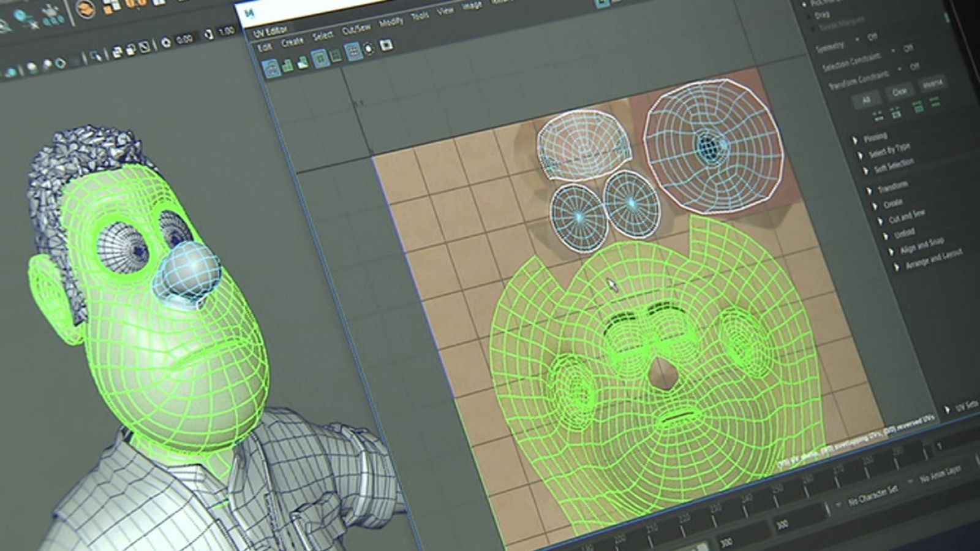Screen dimensions: 980x551
Task: Click the Clear selection button
Action: 899,91
